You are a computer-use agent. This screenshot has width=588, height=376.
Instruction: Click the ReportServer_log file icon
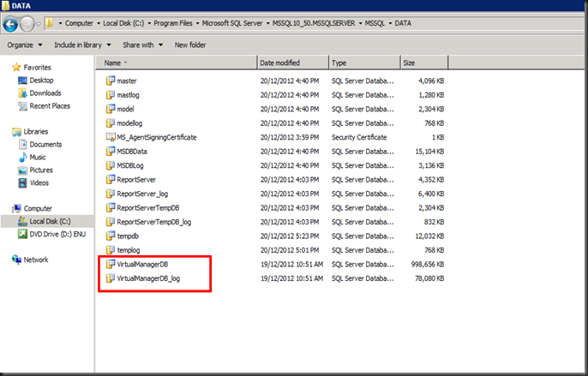click(111, 194)
